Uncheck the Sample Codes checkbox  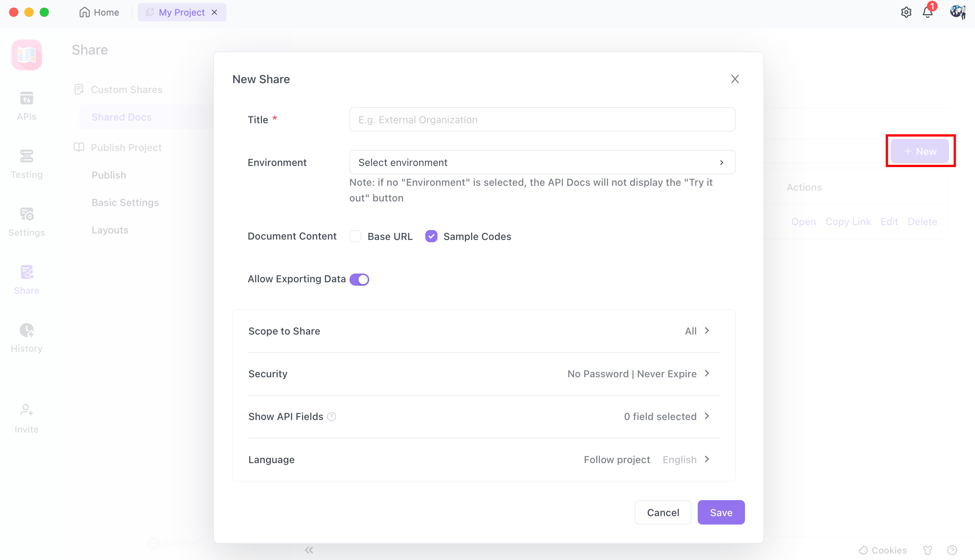[431, 236]
